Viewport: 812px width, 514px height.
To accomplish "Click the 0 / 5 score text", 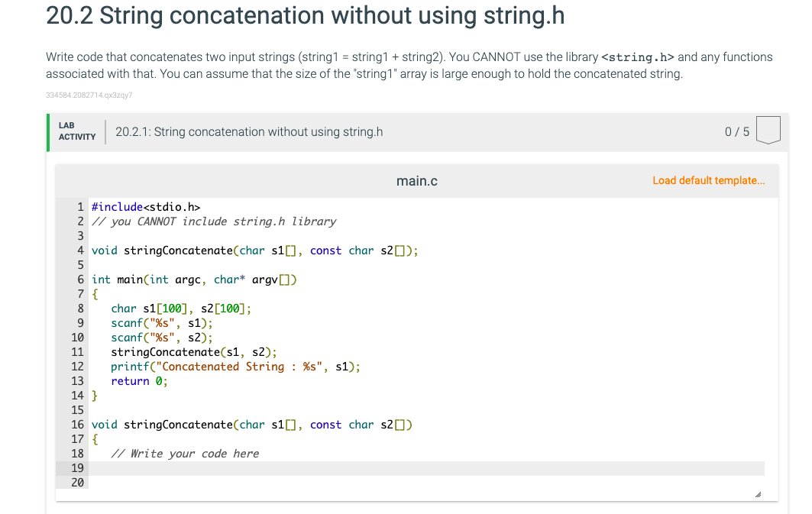I will click(737, 132).
